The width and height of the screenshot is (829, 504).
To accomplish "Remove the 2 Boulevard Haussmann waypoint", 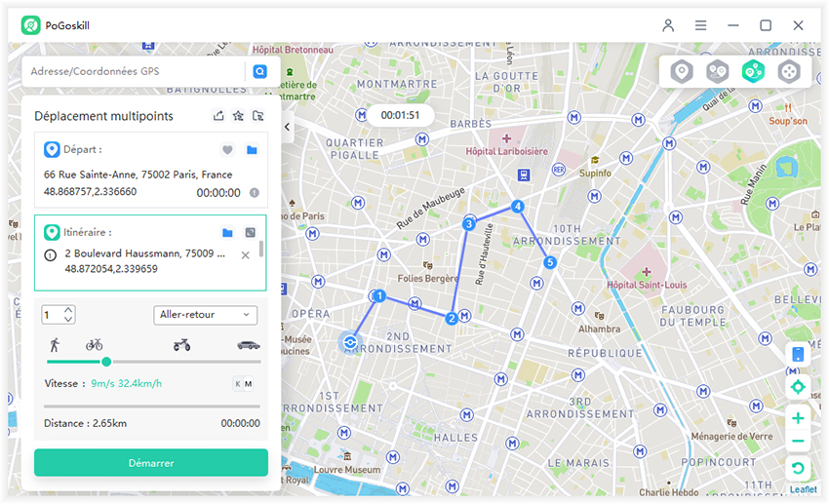I will pyautogui.click(x=246, y=255).
